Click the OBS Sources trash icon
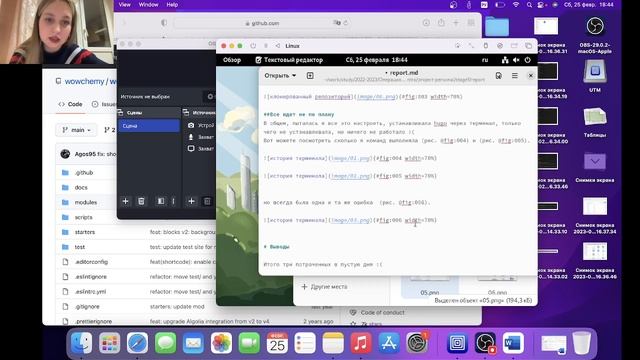The image size is (640, 360). (207, 201)
